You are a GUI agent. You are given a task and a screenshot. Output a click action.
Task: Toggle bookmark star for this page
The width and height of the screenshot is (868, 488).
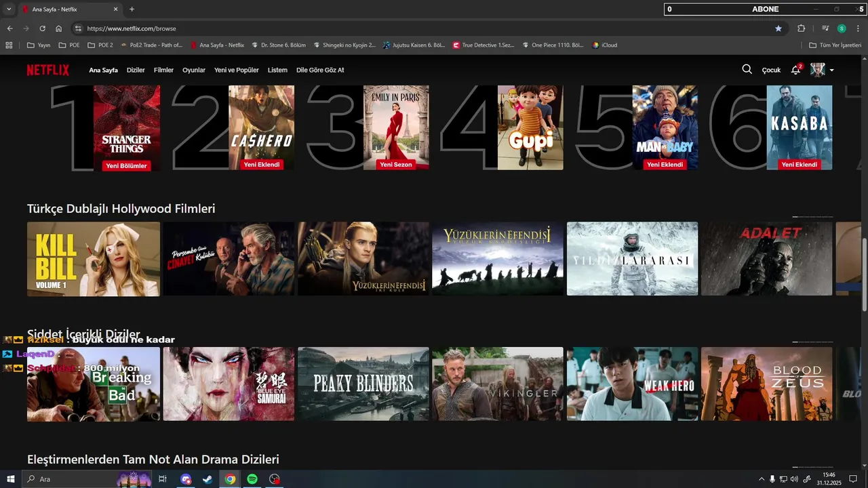(778, 28)
